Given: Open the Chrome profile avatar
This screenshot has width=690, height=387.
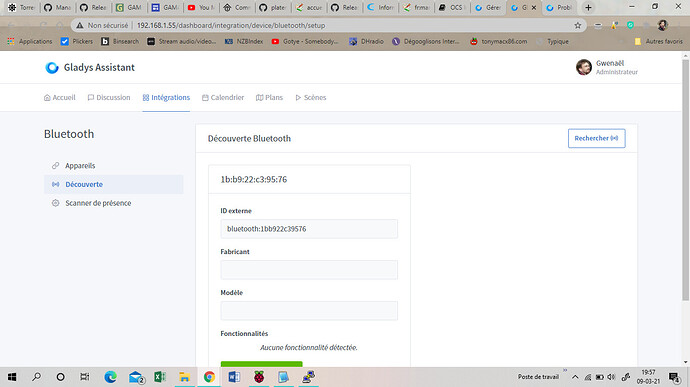Looking at the screenshot, I should 662,26.
